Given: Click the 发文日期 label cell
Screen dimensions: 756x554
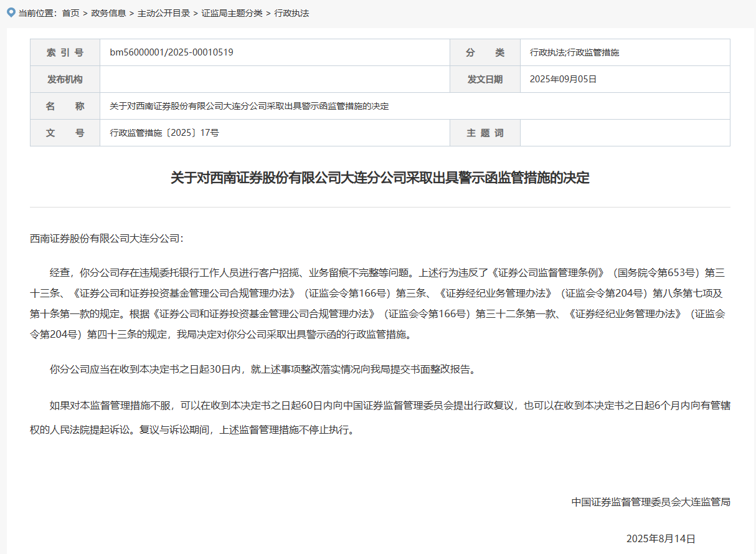Looking at the screenshot, I should tap(485, 79).
